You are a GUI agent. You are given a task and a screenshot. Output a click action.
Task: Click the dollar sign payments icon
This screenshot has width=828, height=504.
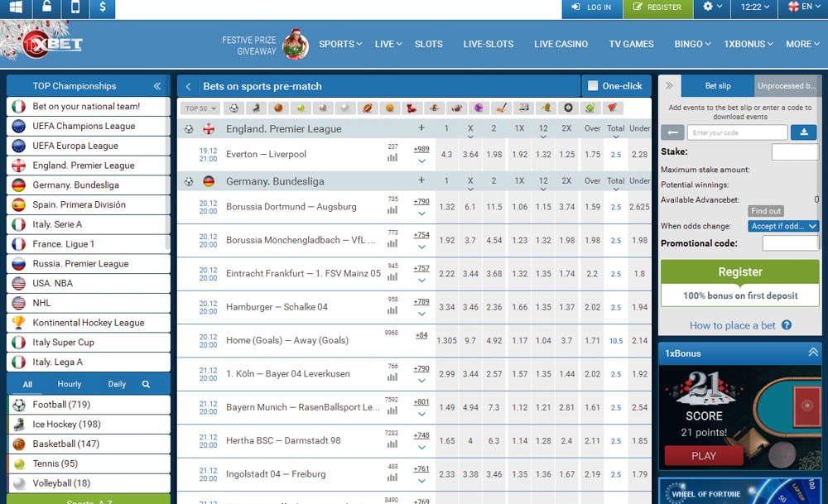click(x=102, y=7)
